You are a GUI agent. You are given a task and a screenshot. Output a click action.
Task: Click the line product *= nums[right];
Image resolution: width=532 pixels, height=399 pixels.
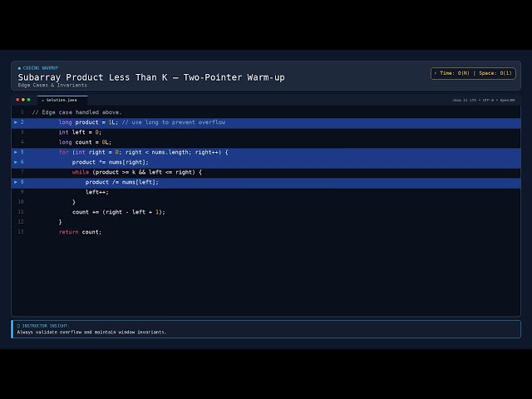click(x=111, y=162)
